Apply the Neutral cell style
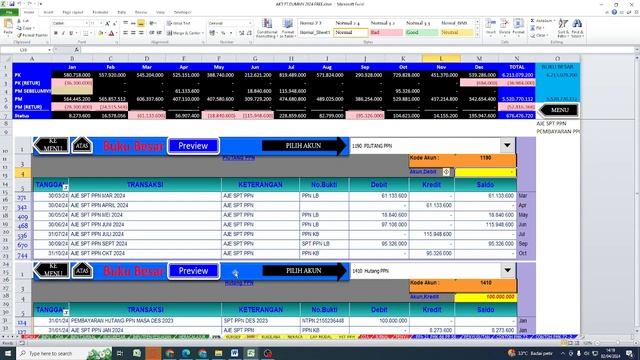Image resolution: width=640 pixels, height=360 pixels. coord(457,33)
